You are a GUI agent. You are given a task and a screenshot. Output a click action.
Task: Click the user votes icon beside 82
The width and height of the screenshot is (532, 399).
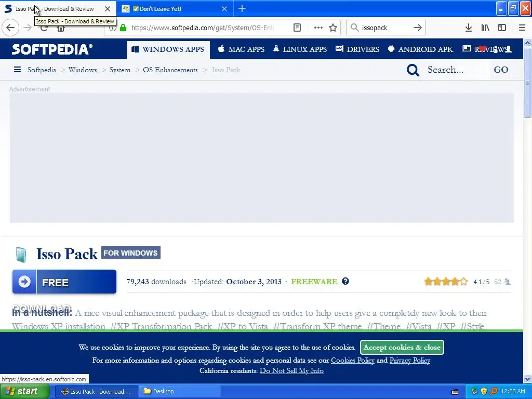point(507,282)
